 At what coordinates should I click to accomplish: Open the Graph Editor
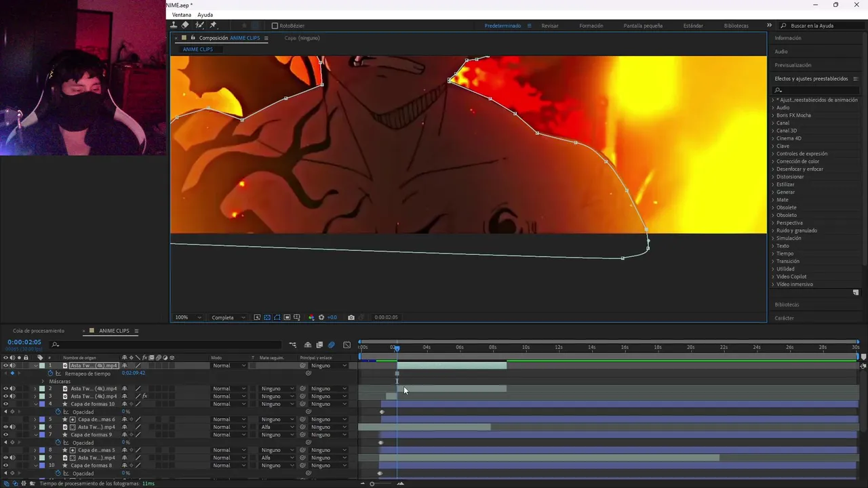click(x=347, y=345)
